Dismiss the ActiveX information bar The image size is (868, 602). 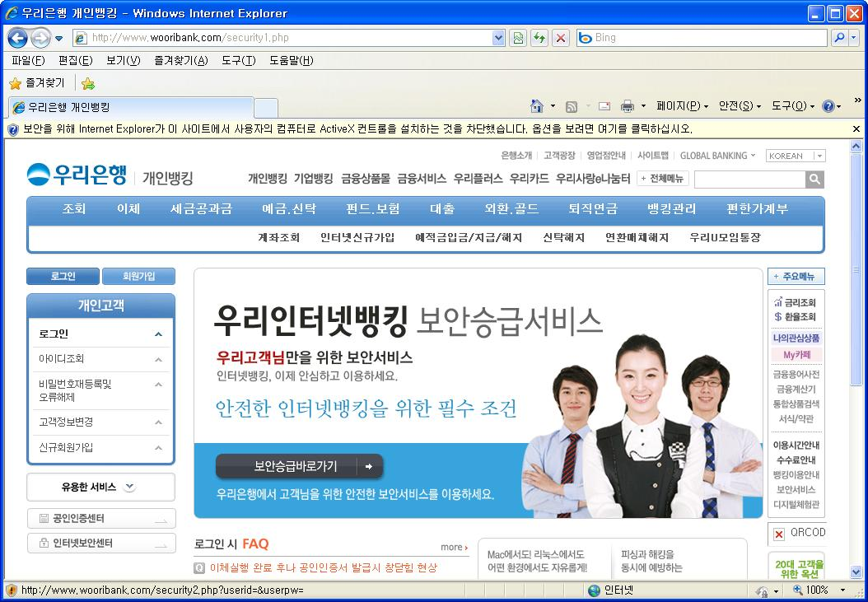(856, 129)
